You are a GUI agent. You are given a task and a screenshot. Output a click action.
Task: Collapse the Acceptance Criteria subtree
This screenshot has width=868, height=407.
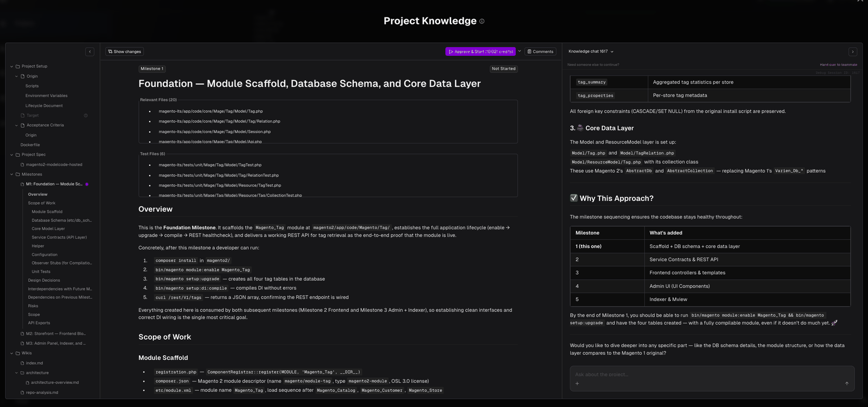(x=16, y=125)
